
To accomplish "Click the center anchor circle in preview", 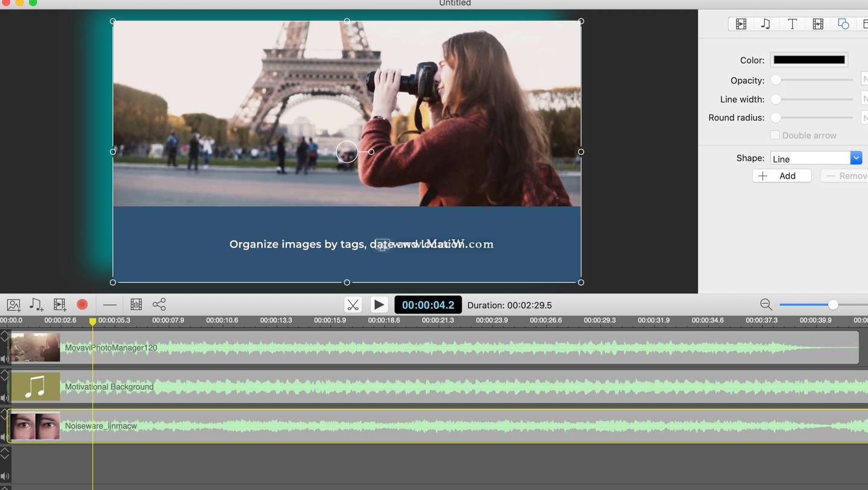I will point(347,152).
